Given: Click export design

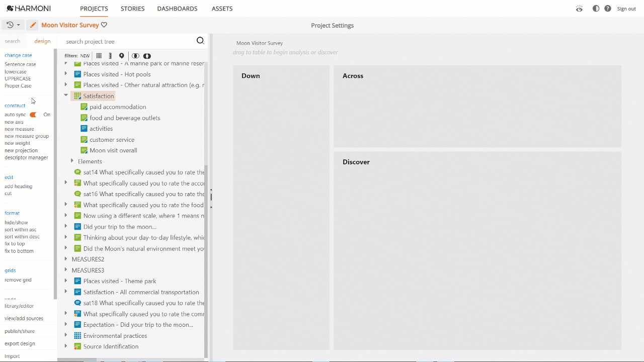Looking at the screenshot, I should [x=20, y=343].
